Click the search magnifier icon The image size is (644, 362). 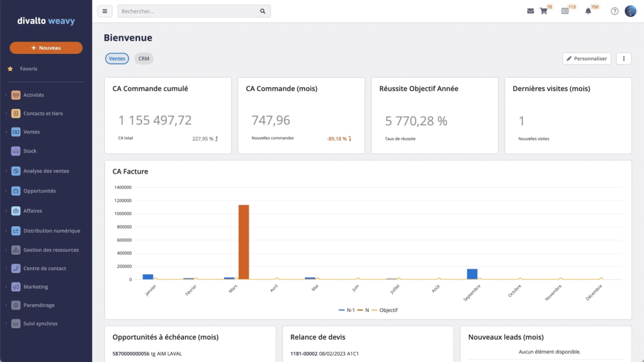263,11
